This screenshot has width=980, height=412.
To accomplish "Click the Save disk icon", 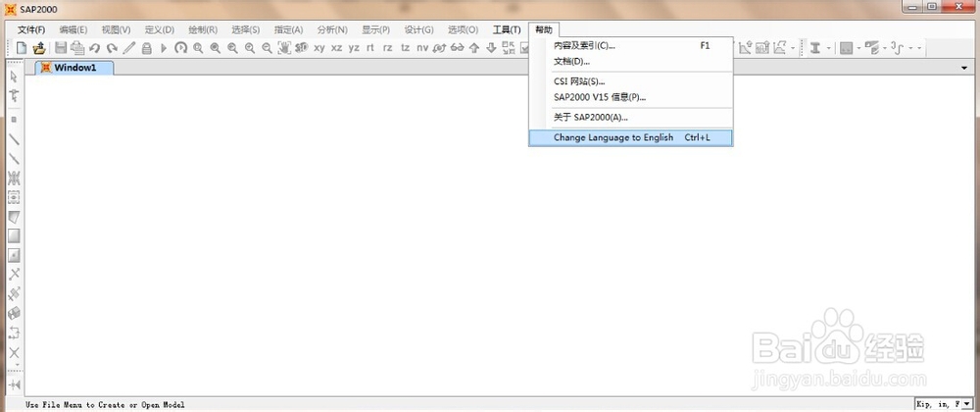I will pos(61,47).
